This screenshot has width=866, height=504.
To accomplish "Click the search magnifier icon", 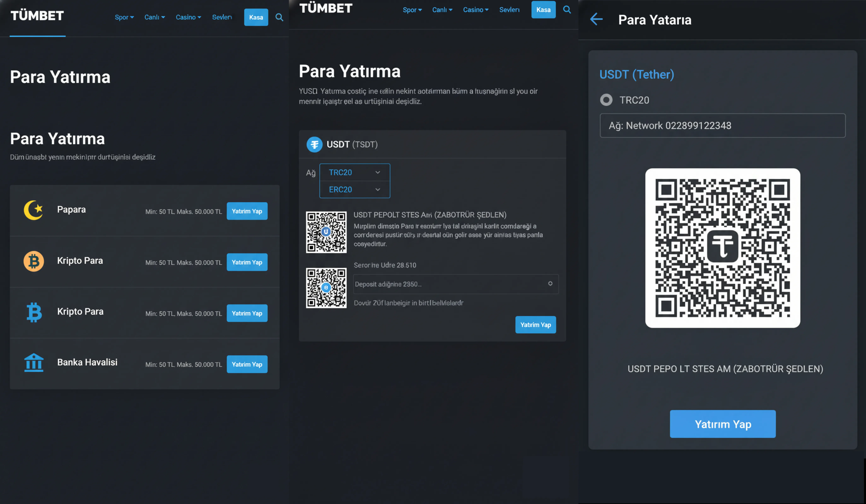I will (279, 17).
